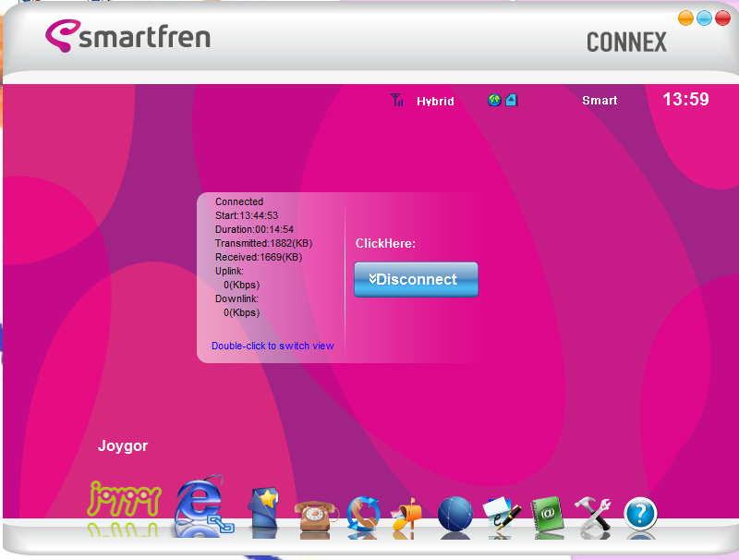Click the Joygor tooltip label
The image size is (739, 560).
(123, 446)
